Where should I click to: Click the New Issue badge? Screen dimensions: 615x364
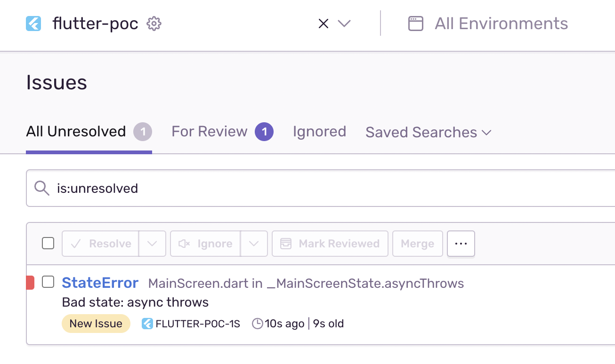pos(96,324)
